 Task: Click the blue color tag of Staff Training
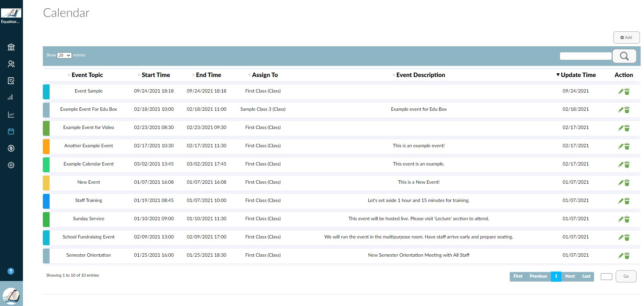(46, 201)
